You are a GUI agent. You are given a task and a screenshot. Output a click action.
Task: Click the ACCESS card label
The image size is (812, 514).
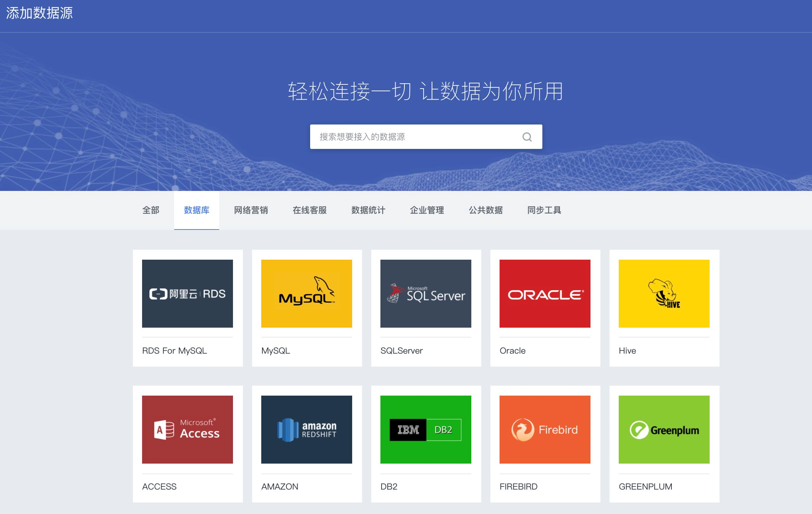point(159,487)
